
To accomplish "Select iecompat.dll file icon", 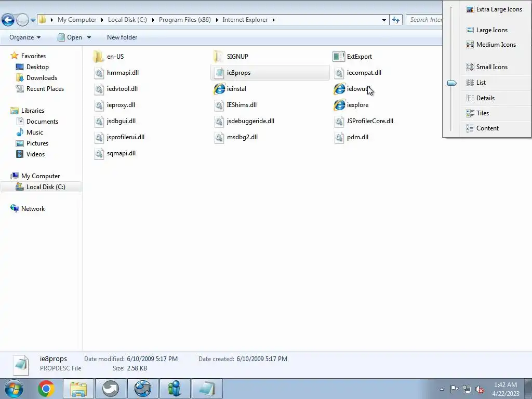I will [339, 73].
